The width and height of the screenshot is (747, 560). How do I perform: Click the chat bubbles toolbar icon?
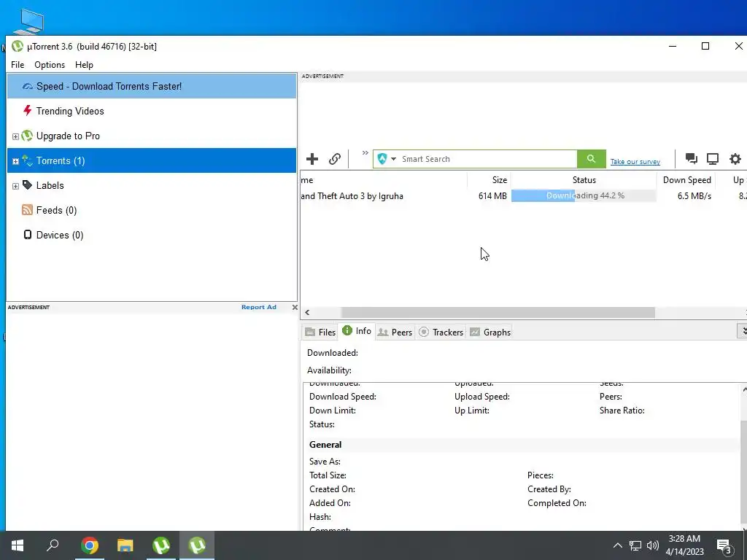tap(691, 158)
